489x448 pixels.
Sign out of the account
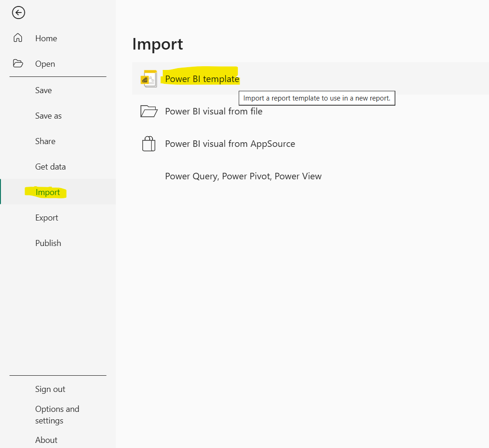click(50, 389)
